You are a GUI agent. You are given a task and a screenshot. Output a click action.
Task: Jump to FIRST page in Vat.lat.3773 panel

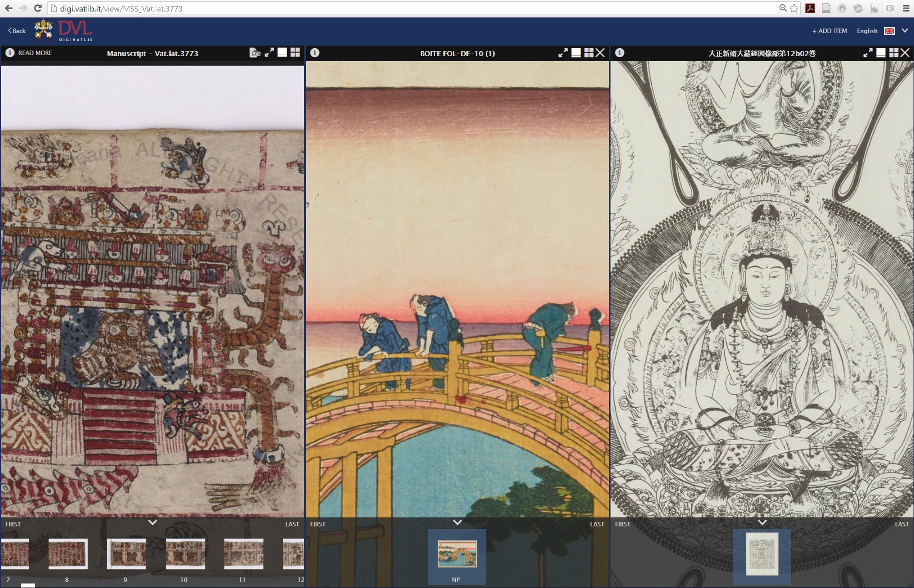point(13,524)
